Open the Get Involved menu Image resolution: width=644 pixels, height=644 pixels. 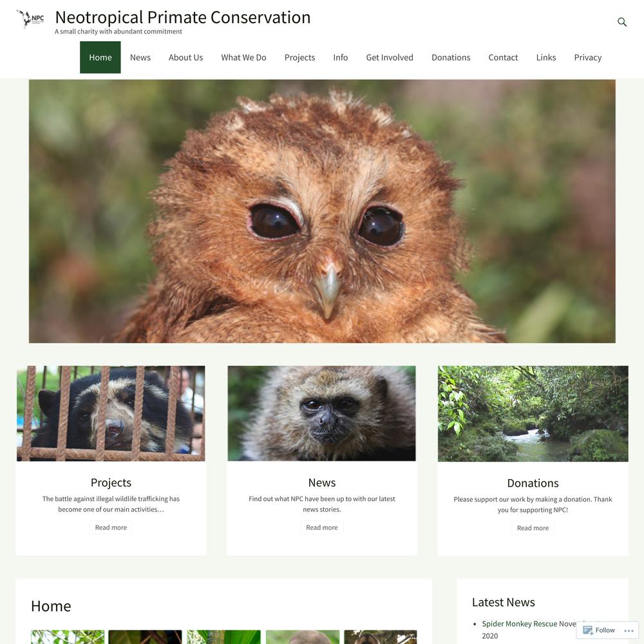click(x=390, y=57)
